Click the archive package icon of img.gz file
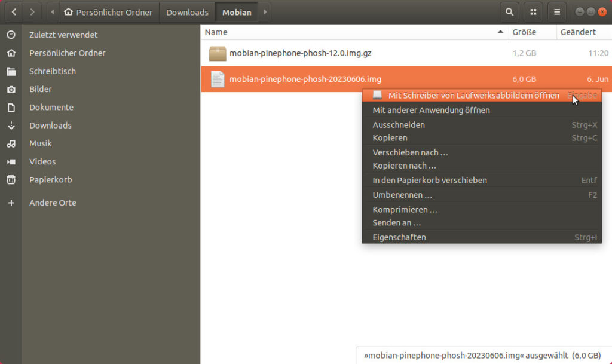 tap(218, 53)
